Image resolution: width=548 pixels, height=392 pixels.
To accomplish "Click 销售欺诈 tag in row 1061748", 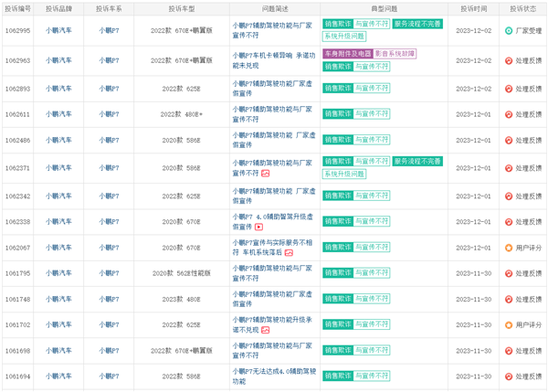I will [x=338, y=299].
